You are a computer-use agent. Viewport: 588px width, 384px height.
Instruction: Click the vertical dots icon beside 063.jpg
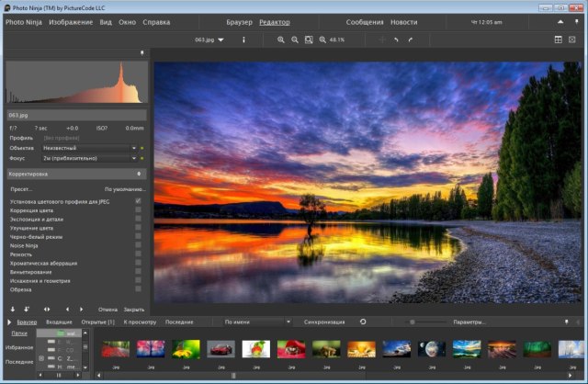point(243,40)
